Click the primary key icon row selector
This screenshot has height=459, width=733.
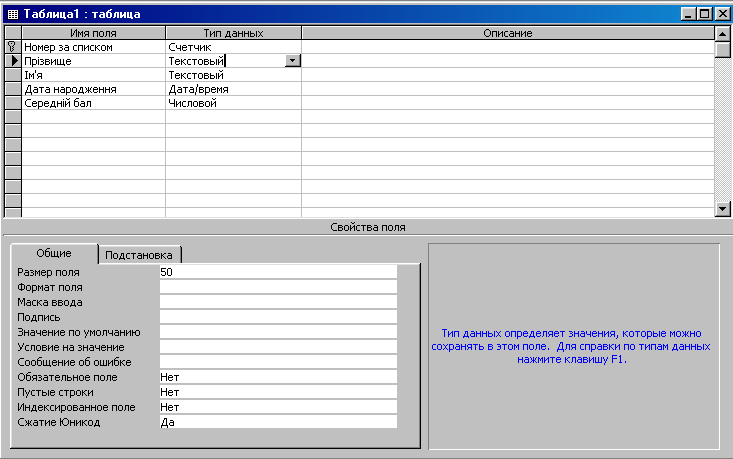[x=13, y=47]
